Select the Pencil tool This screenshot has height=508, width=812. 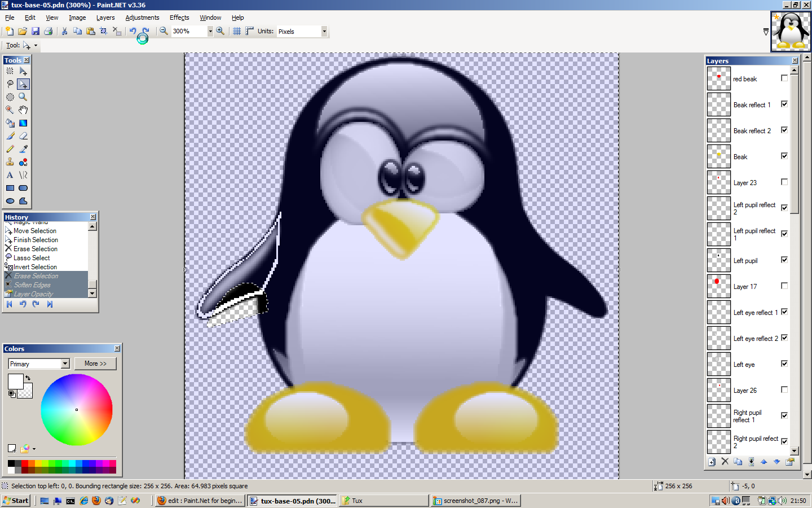(x=10, y=149)
